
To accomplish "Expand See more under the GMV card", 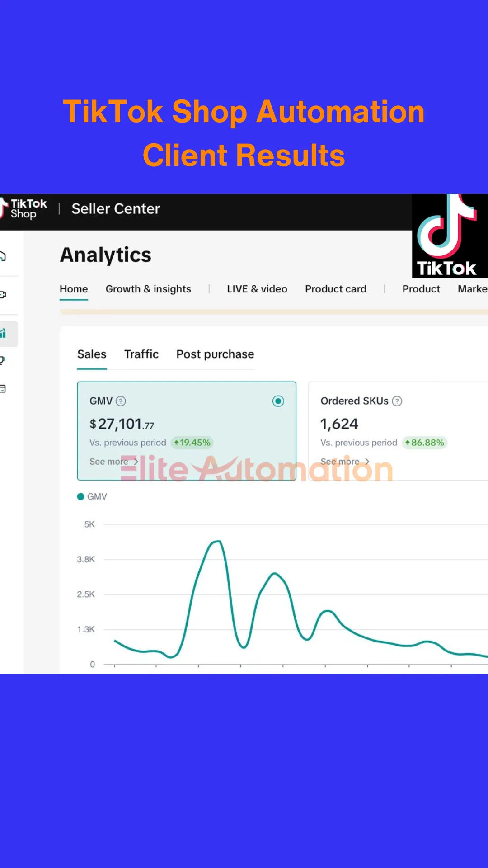I will (114, 462).
